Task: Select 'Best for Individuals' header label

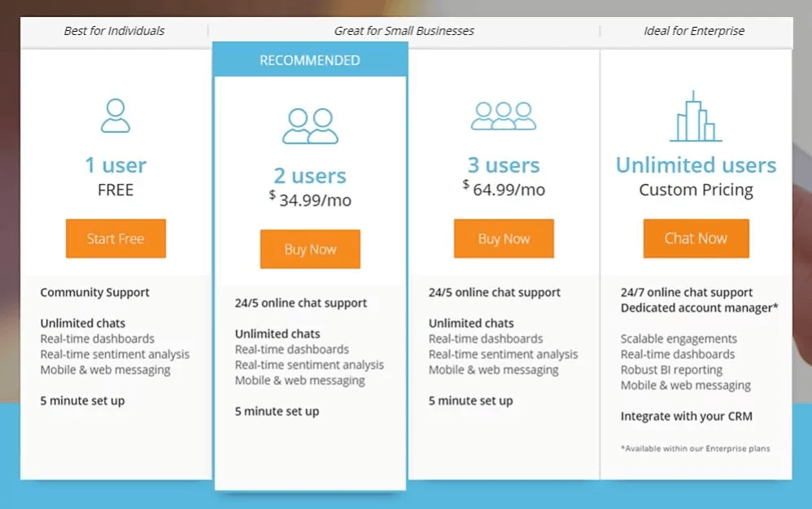Action: [x=114, y=31]
